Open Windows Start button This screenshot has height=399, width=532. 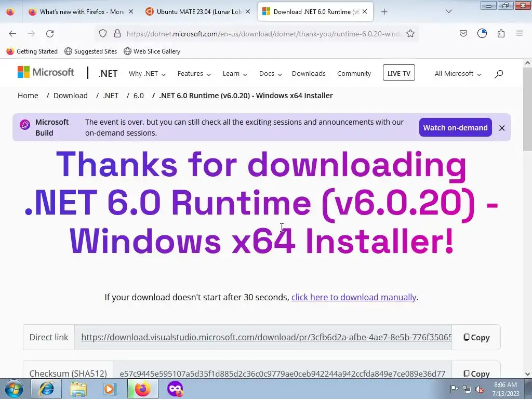click(14, 389)
